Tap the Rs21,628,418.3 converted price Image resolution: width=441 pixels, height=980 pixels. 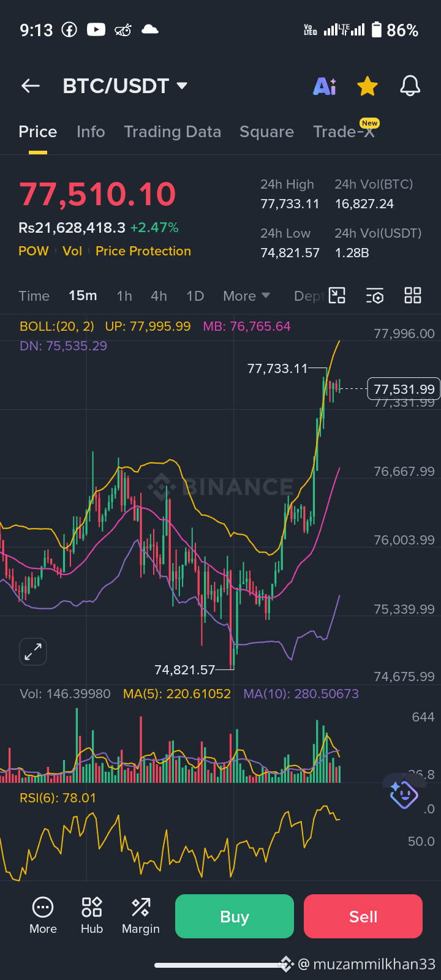coord(72,228)
